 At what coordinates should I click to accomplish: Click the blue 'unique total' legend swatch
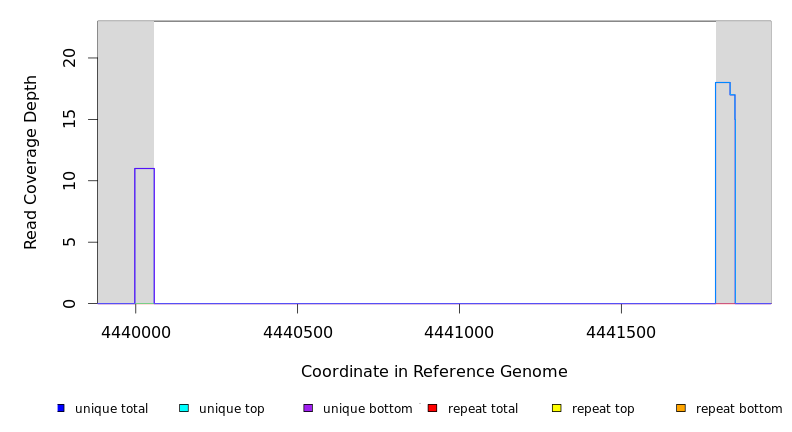tap(61, 408)
